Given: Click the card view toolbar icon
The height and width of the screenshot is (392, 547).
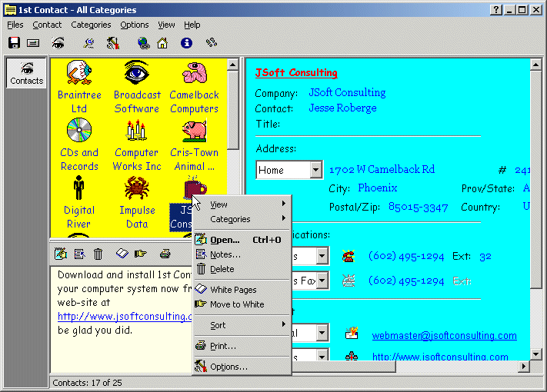Looking at the screenshot, I should click(33, 43).
